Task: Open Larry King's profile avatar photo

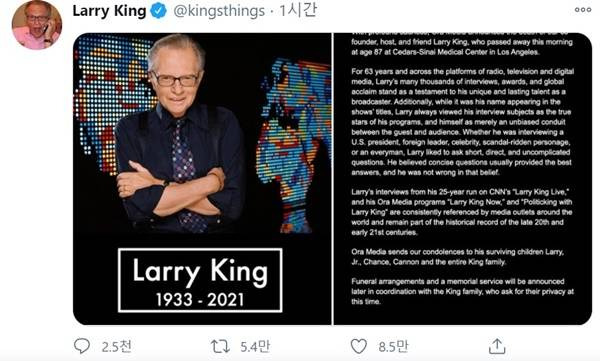Action: click(37, 25)
